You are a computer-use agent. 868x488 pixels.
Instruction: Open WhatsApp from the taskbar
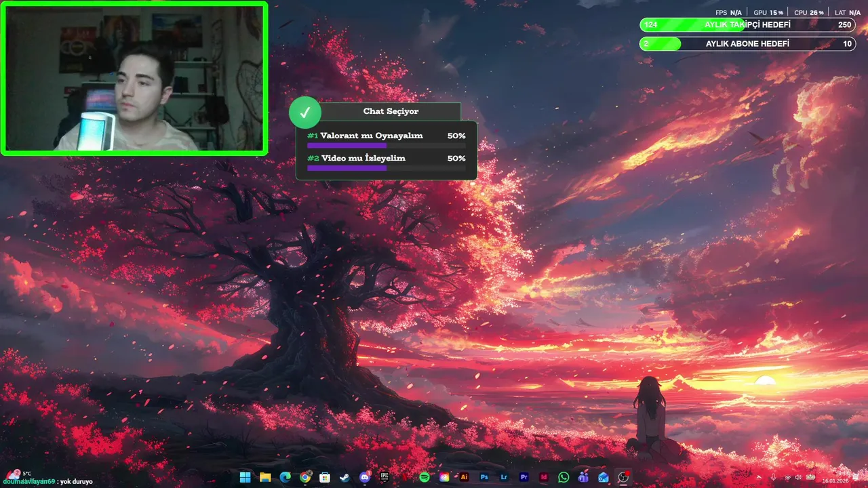point(564,477)
